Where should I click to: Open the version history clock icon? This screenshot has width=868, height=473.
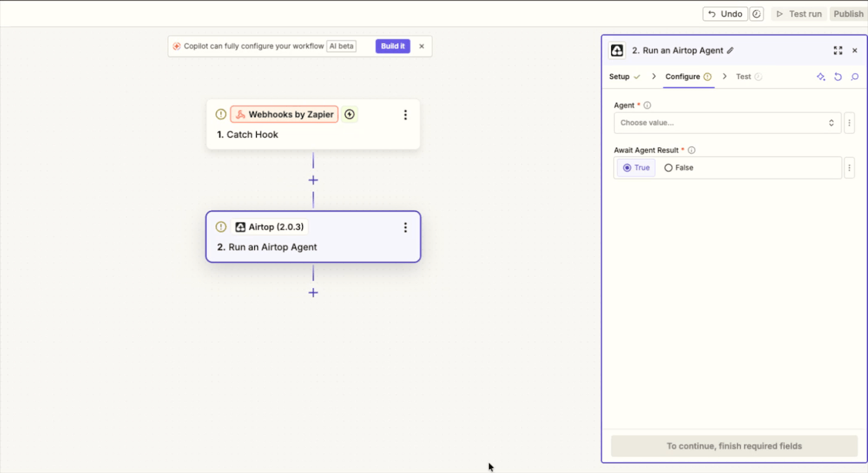[757, 14]
